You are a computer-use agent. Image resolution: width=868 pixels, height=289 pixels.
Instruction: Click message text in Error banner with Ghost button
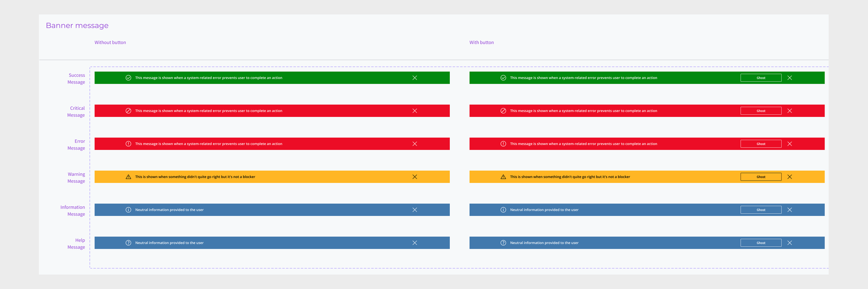coord(584,144)
